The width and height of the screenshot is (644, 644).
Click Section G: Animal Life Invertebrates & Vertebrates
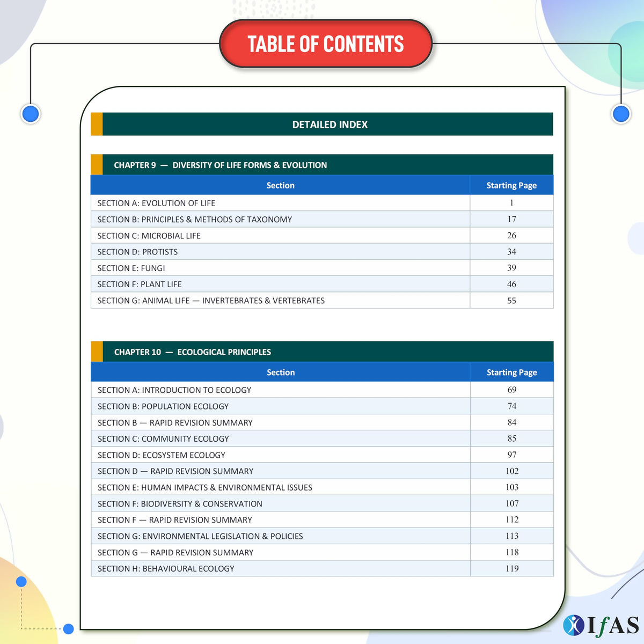[x=322, y=301]
